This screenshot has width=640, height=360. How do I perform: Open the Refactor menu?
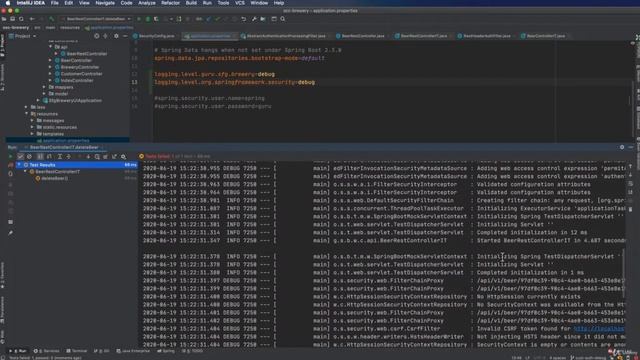(x=170, y=3)
